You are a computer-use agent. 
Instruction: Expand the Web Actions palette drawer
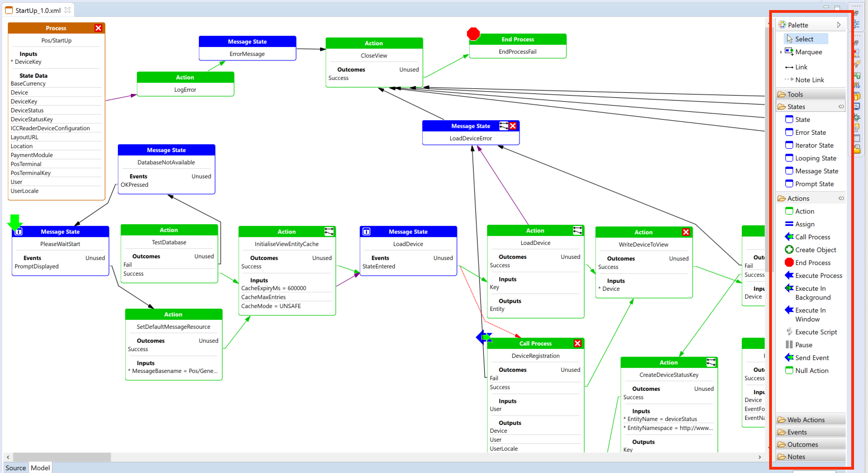[x=811, y=420]
